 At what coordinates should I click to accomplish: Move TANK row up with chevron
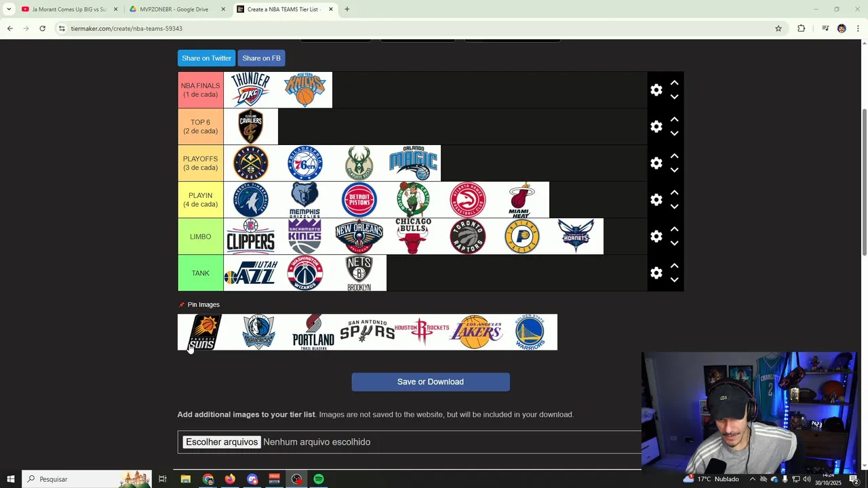point(674,266)
